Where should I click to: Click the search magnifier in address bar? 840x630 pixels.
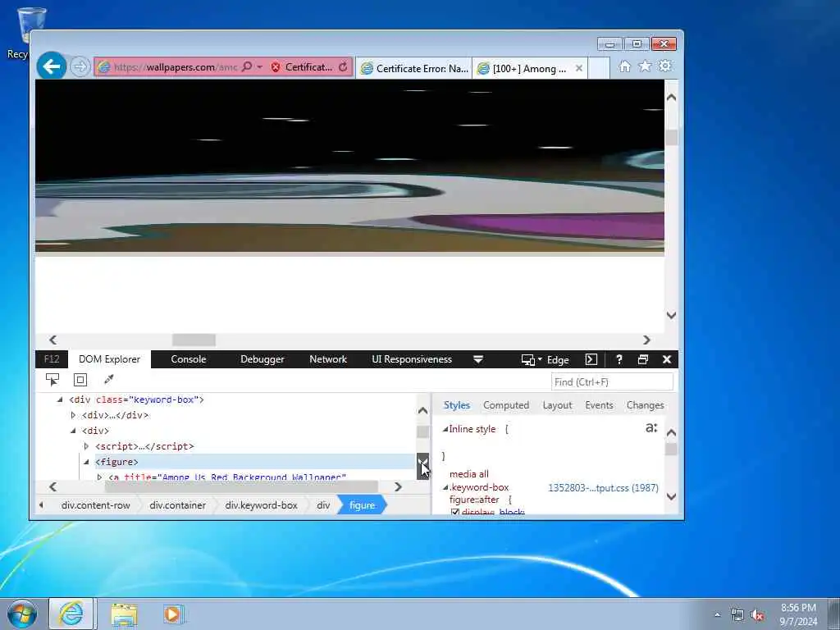pyautogui.click(x=246, y=67)
